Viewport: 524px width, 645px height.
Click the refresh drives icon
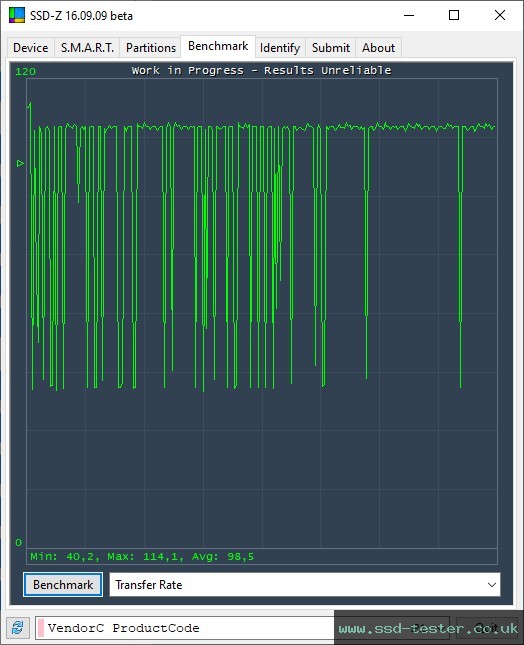tap(18, 628)
